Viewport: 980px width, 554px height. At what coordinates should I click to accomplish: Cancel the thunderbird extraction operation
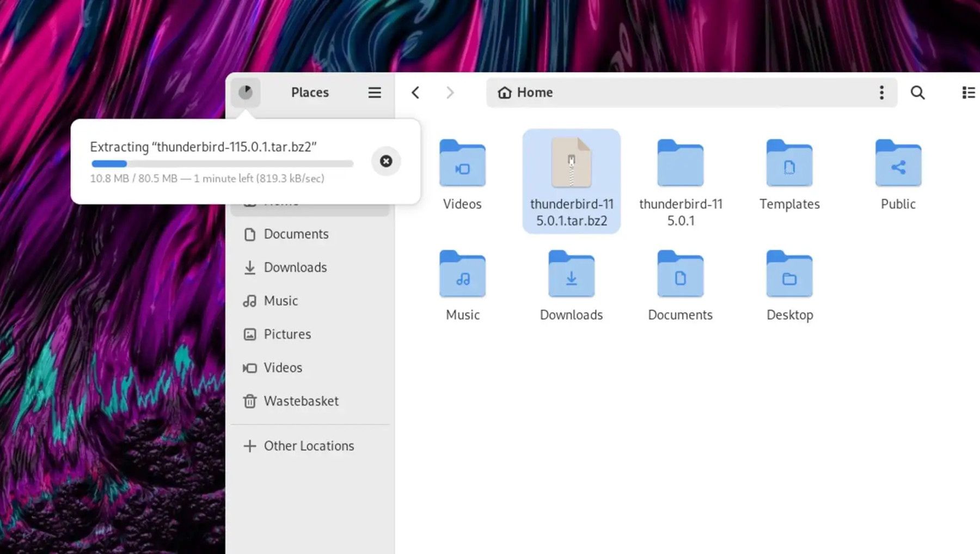click(x=385, y=161)
